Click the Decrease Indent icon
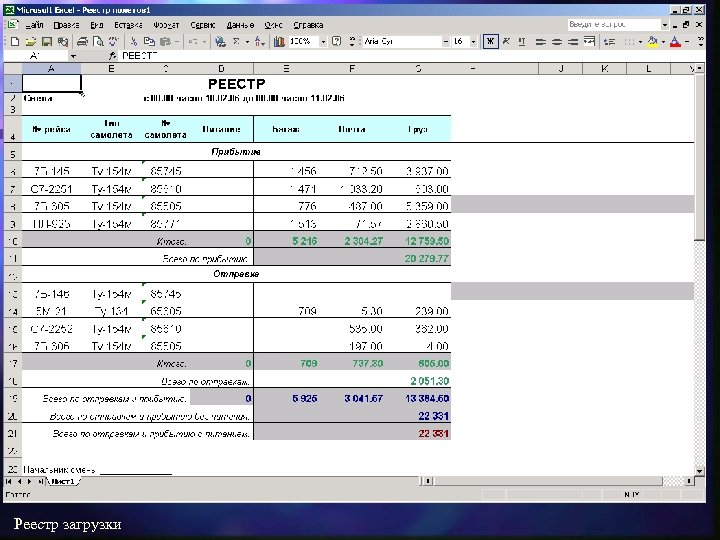This screenshot has height=540, width=720. 609,42
